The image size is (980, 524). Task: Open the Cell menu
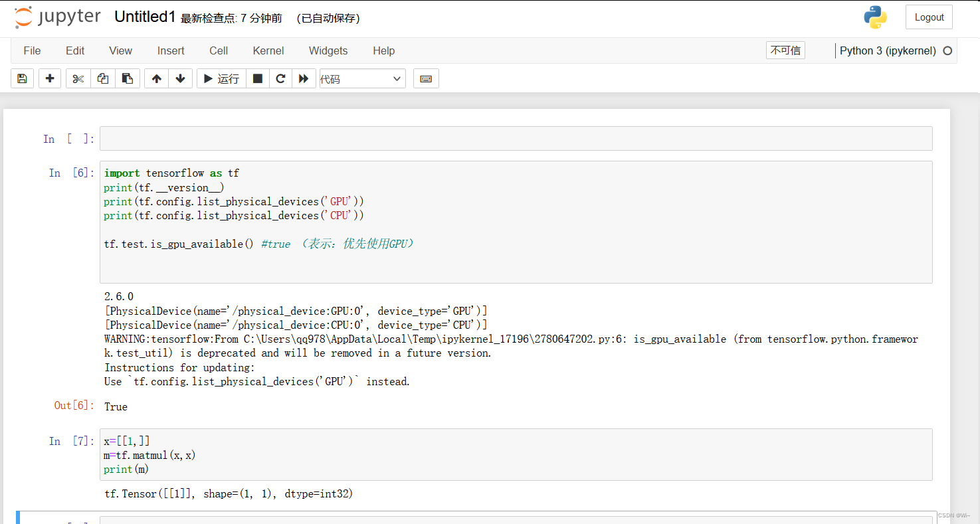(219, 50)
